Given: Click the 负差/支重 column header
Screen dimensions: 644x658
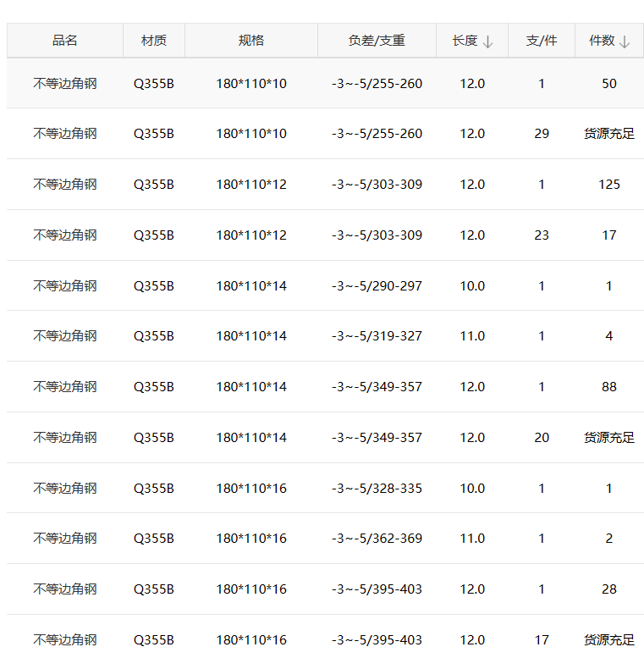Looking at the screenshot, I should (377, 41).
